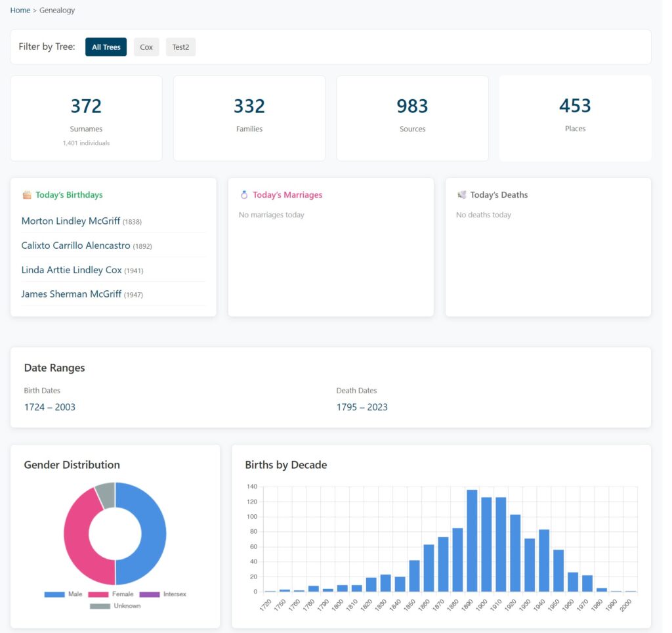Screen dimensions: 672x633
Task: Open Calixto Carrillo Alencastro's profile
Action: 75,246
